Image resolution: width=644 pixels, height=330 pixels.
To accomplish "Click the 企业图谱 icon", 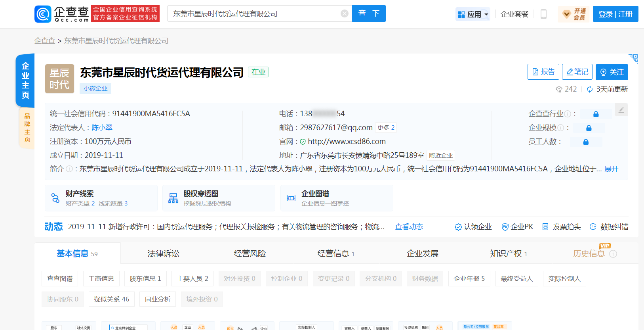I will (291, 198).
